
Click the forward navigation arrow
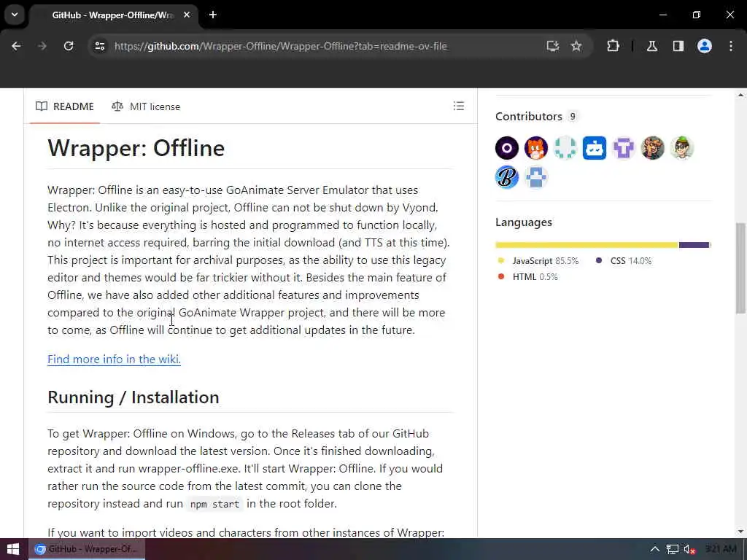tap(42, 46)
